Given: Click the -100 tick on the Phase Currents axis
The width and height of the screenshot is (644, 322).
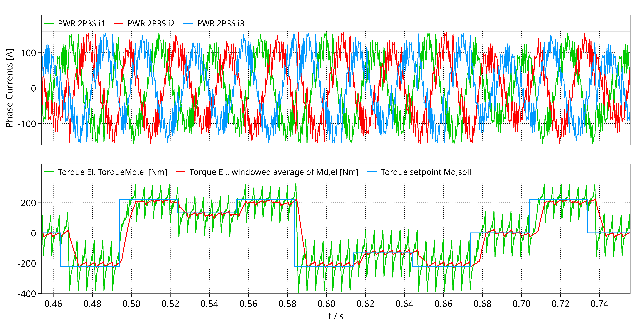Looking at the screenshot, I should tap(27, 124).
